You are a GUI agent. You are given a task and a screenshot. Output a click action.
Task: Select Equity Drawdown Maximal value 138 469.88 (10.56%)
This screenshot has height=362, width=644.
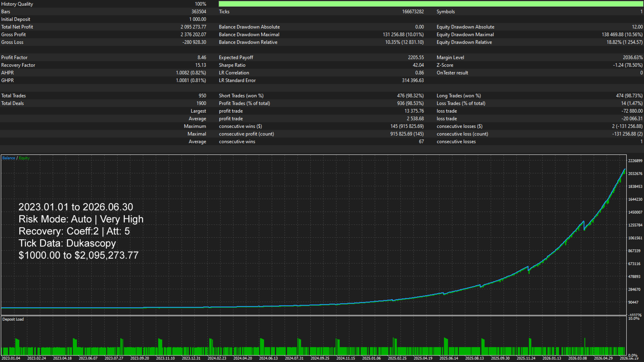622,35
